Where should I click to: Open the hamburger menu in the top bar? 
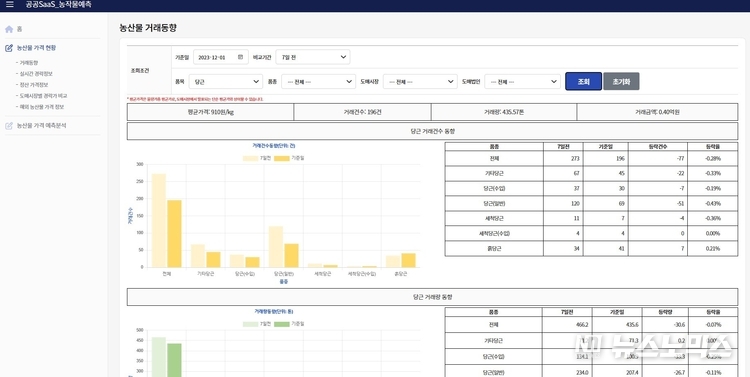point(10,5)
